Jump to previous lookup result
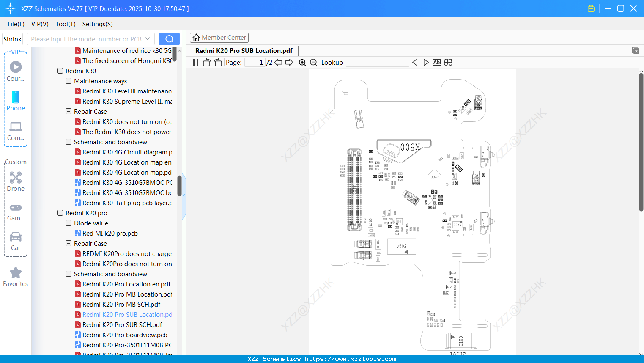The width and height of the screenshot is (644, 363). click(415, 63)
